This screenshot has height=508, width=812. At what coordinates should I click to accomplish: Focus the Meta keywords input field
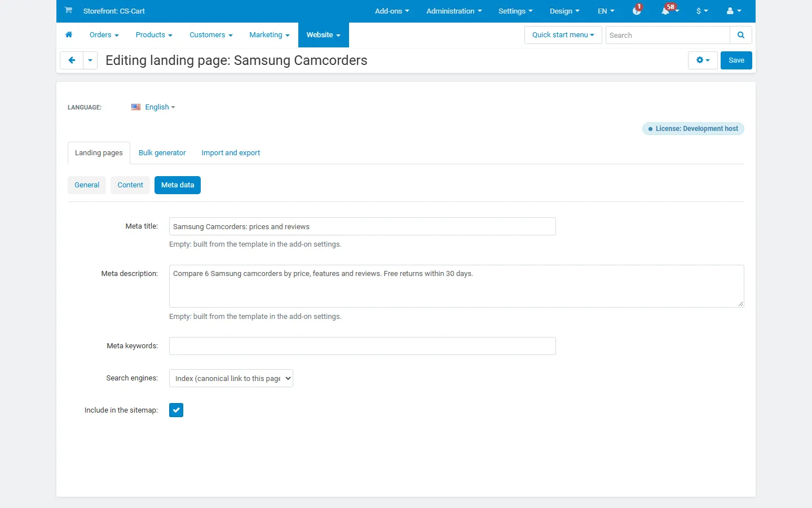(x=363, y=346)
